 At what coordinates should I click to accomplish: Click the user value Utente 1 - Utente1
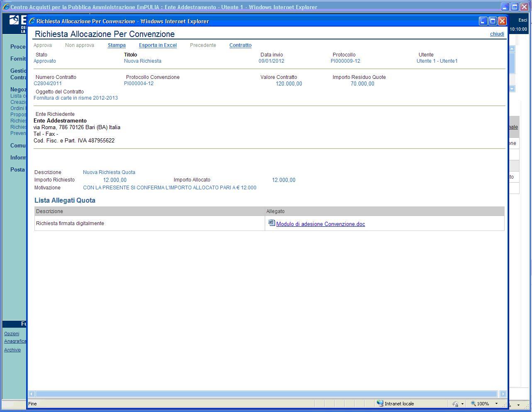[437, 61]
